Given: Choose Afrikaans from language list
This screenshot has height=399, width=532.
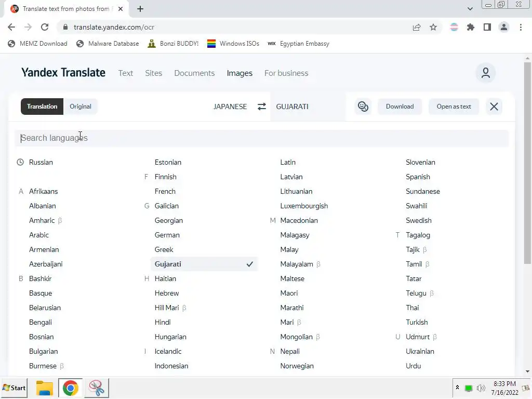Looking at the screenshot, I should click(x=44, y=191).
